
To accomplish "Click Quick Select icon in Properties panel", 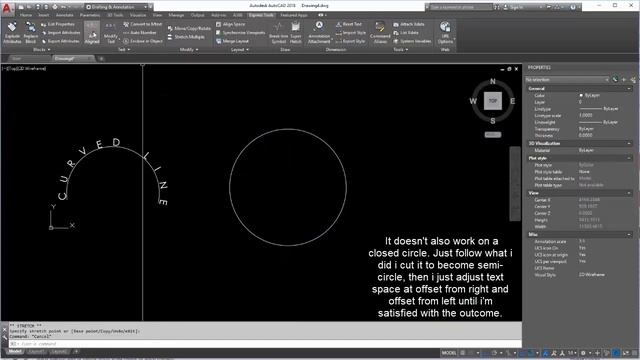I will (633, 80).
